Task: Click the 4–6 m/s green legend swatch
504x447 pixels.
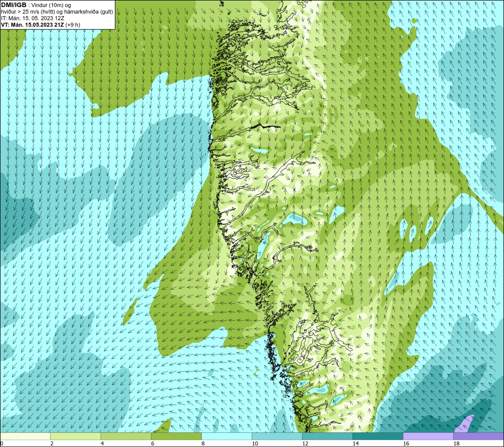Action: 126,436
